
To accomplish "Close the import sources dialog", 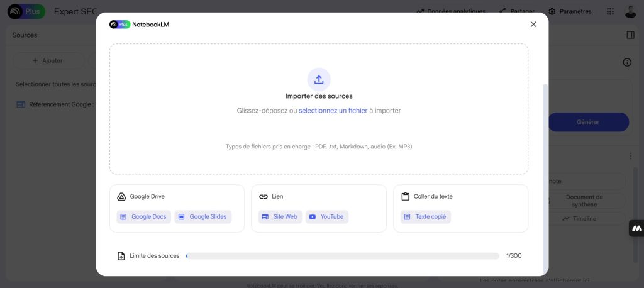I will click(x=533, y=25).
